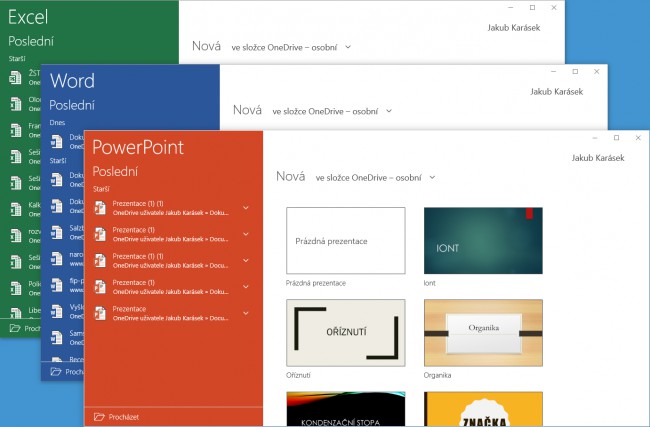Open the recent file Prezentace (1) with the Doku path
The image size is (650, 427).
(171, 287)
